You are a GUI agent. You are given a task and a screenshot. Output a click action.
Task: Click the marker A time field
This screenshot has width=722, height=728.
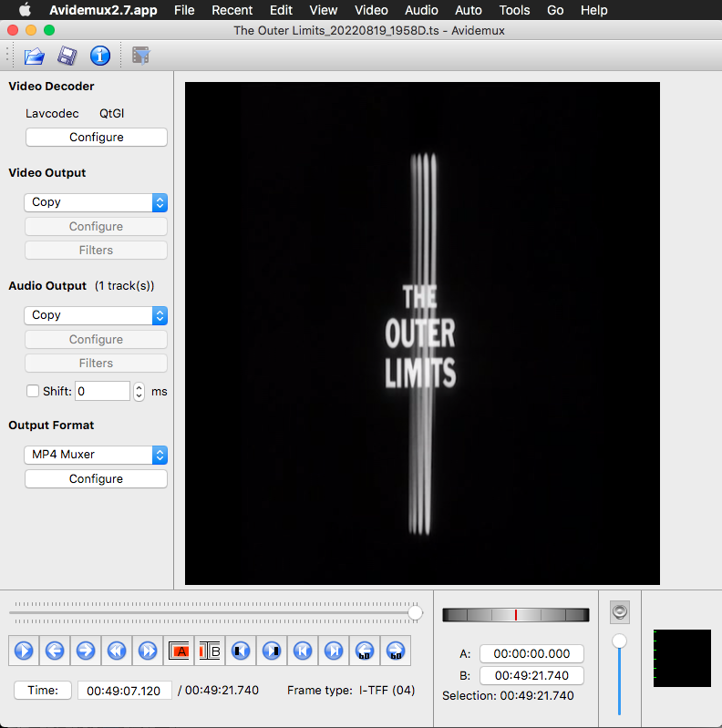531,653
